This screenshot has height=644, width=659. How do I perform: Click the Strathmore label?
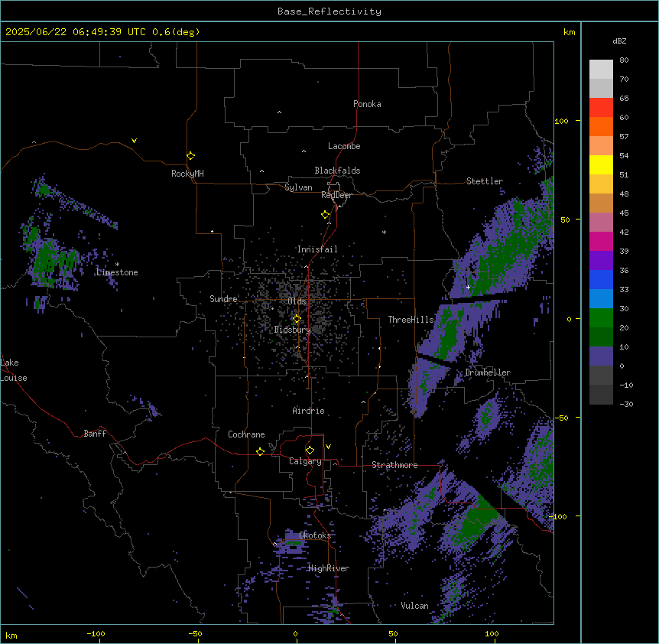[x=394, y=465]
